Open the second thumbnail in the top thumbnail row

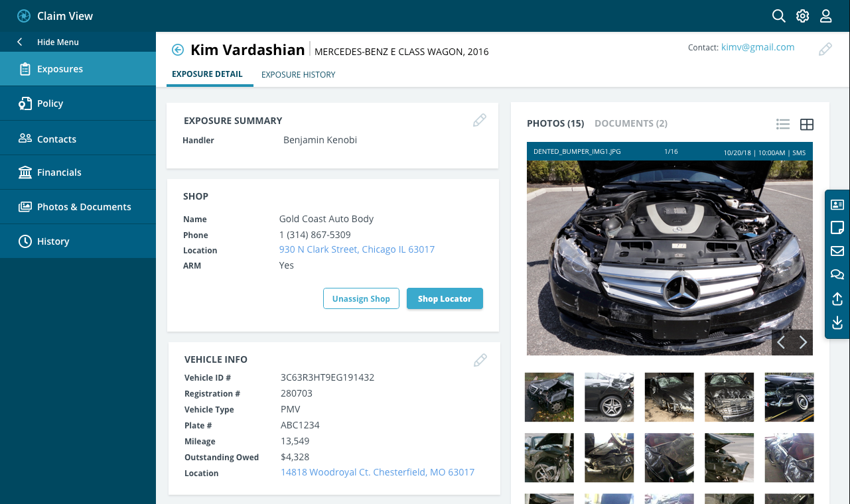coord(609,397)
